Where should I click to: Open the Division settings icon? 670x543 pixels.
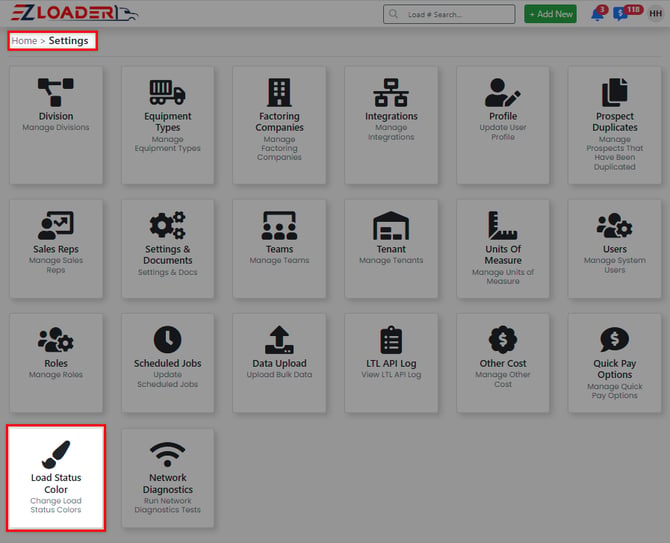click(56, 92)
